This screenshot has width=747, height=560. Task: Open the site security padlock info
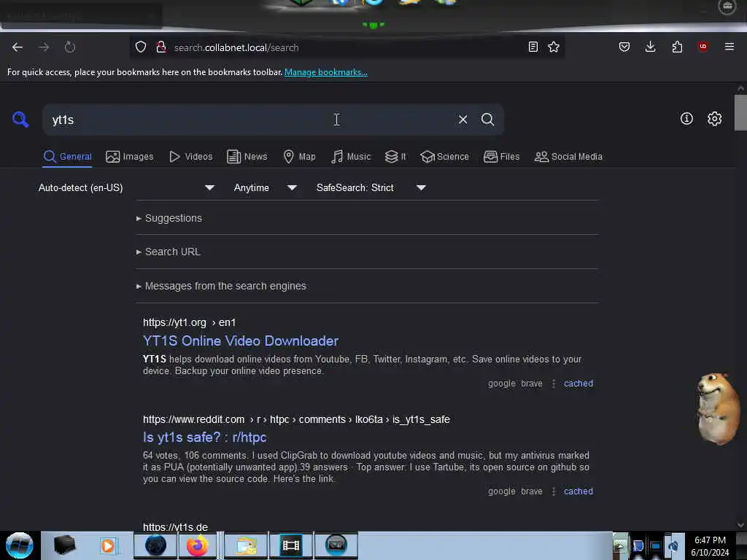point(161,47)
